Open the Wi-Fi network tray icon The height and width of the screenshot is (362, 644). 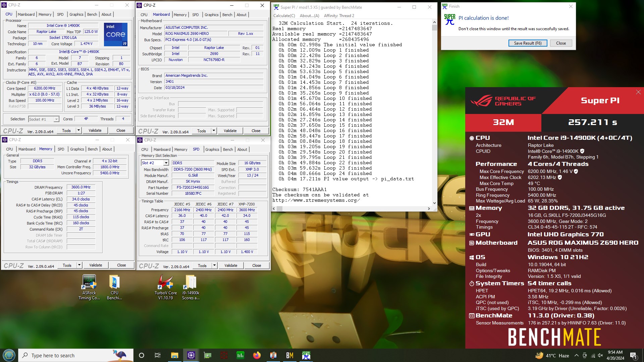click(593, 356)
